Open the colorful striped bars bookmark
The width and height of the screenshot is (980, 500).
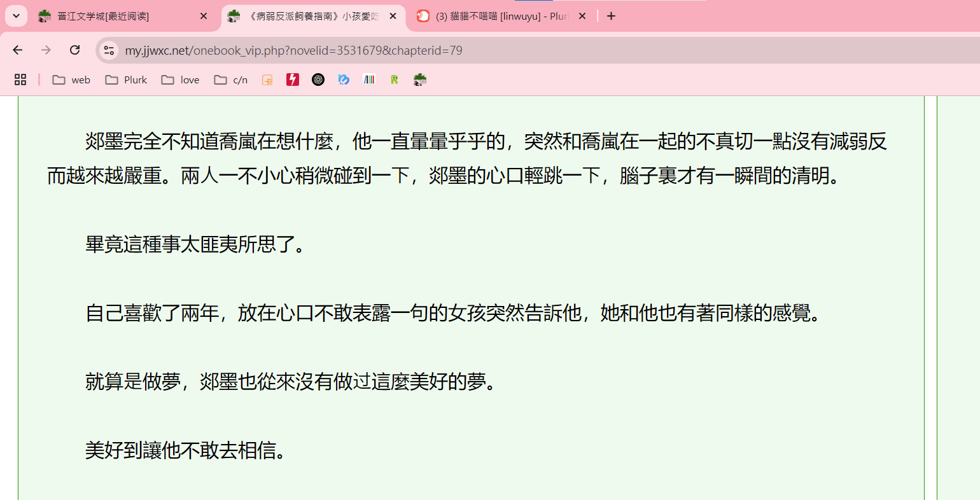coord(369,80)
